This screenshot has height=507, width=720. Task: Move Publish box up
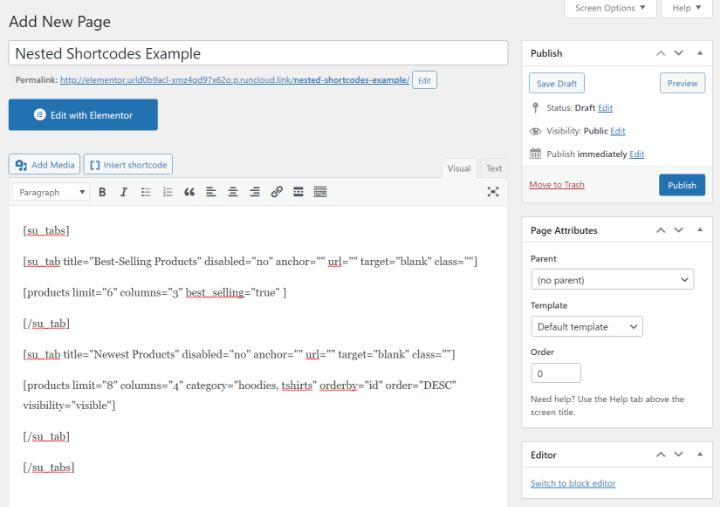click(661, 53)
